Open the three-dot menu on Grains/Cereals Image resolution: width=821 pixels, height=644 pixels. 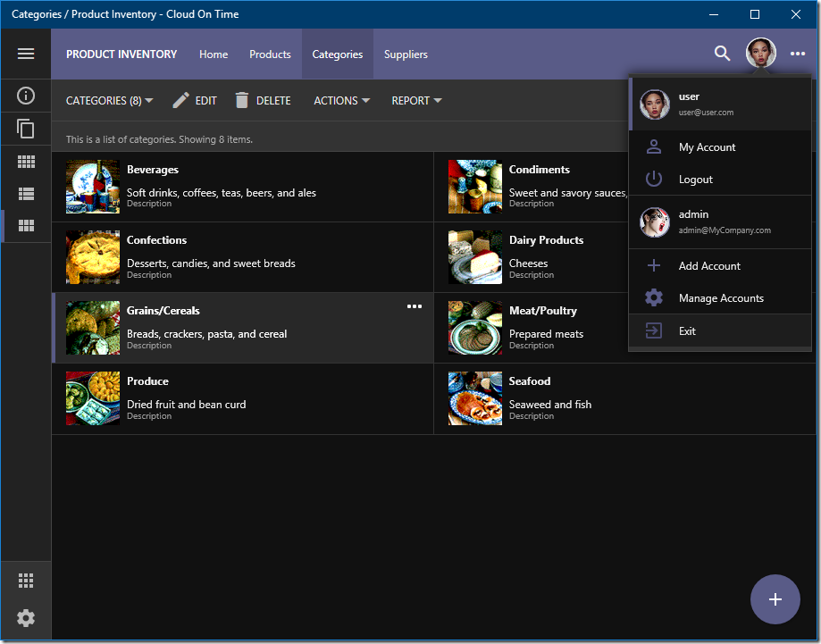click(x=415, y=306)
